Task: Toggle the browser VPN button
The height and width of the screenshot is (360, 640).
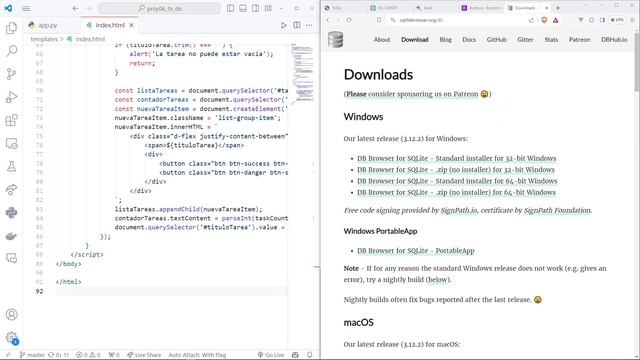Action: 617,20
